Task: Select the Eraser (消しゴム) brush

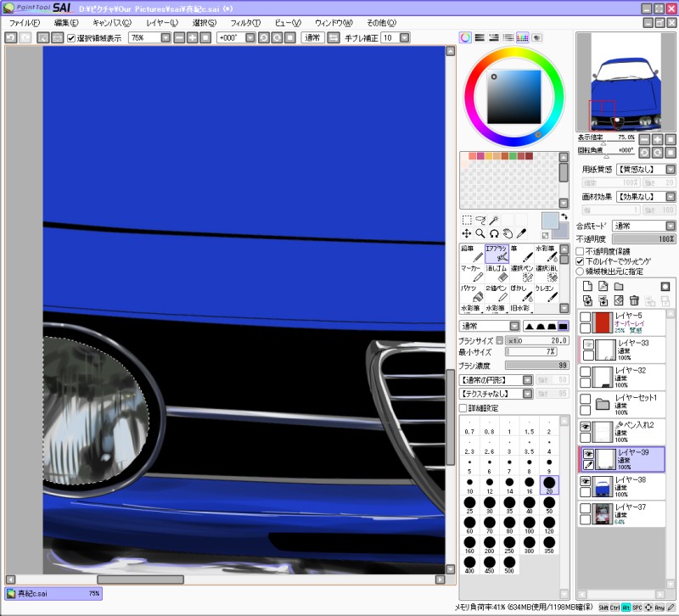Action: (x=497, y=273)
